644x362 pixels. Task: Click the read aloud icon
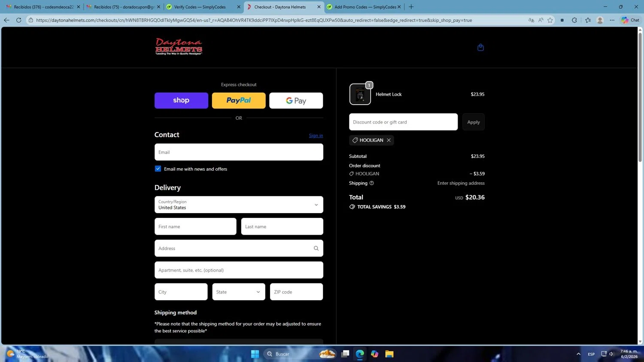pos(541,20)
